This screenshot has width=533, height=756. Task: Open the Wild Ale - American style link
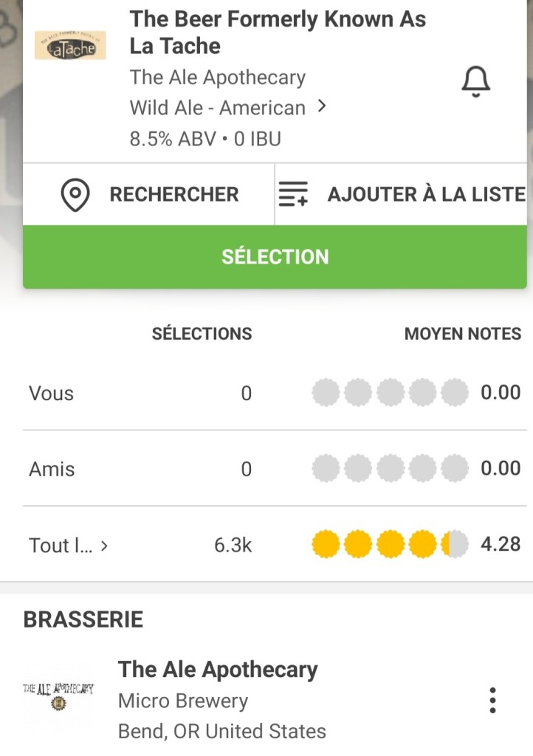(217, 108)
